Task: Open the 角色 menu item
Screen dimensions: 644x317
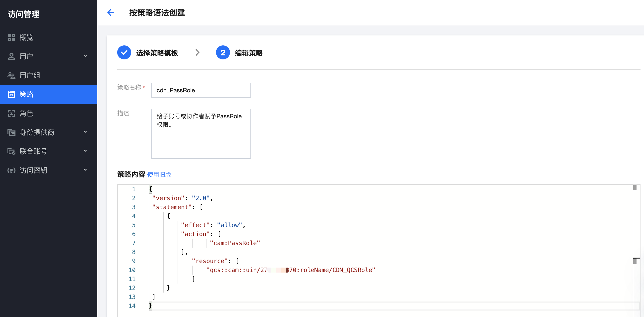Action: (x=26, y=113)
